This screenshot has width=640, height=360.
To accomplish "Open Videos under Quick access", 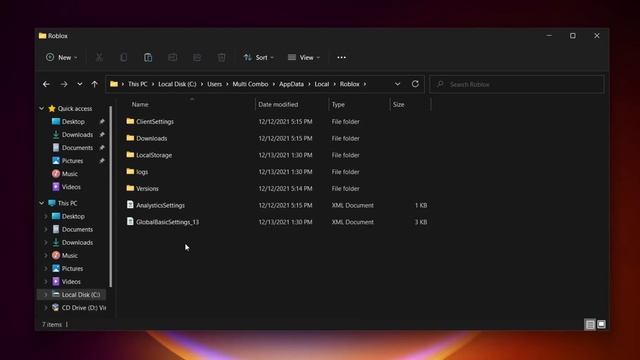I will (x=71, y=187).
